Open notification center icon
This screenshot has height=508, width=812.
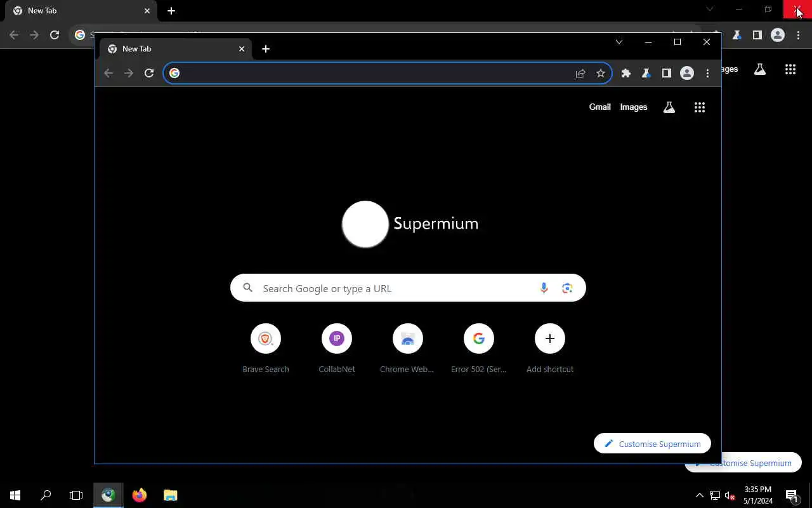792,495
